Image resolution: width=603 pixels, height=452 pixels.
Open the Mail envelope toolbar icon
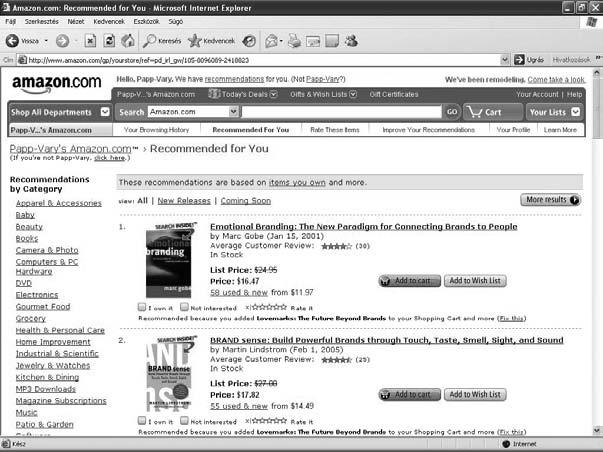tap(272, 41)
